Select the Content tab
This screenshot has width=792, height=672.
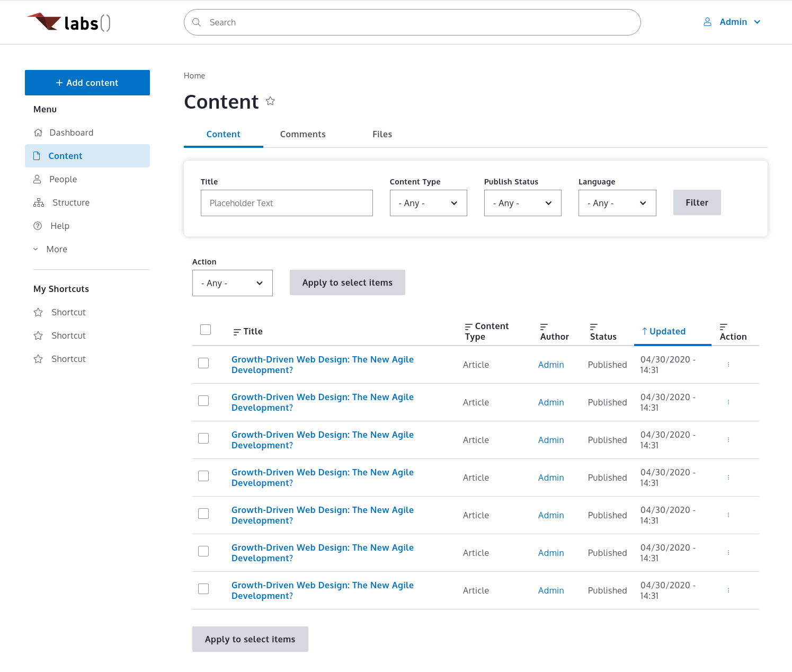[x=224, y=134]
